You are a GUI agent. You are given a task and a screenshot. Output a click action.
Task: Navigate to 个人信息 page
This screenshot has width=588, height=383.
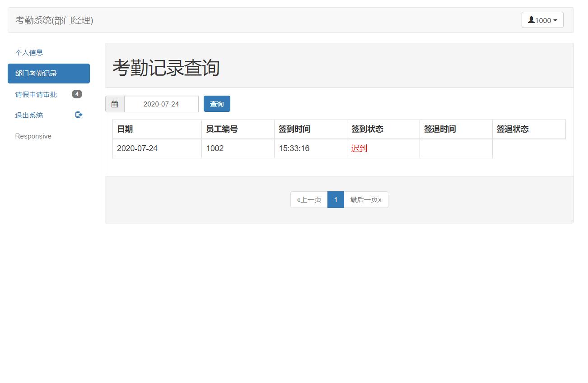(x=29, y=52)
